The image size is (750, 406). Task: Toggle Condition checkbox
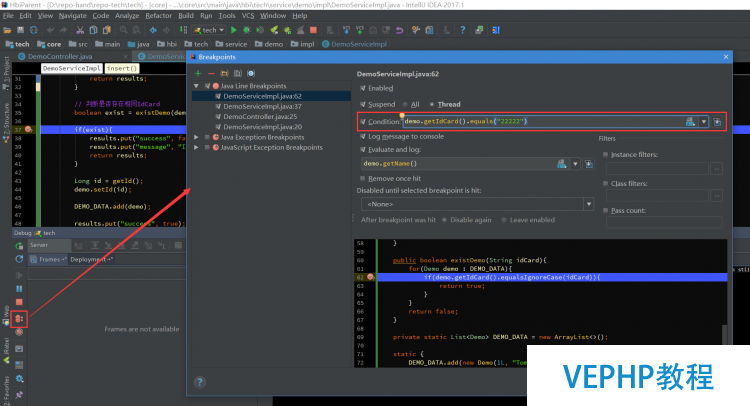tap(363, 121)
